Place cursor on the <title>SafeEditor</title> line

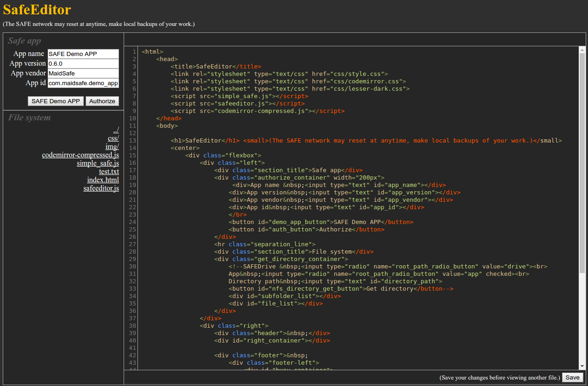(216, 67)
